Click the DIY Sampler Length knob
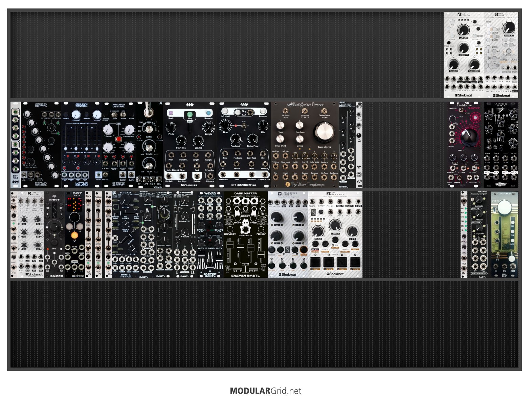The width and height of the screenshot is (532, 398). (198, 140)
